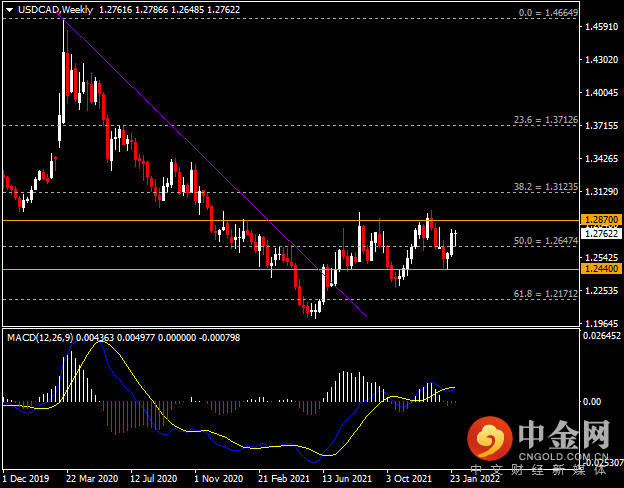Screen dimensions: 624x488
Task: Click the 1.45910 price scale value
Action: click(601, 27)
